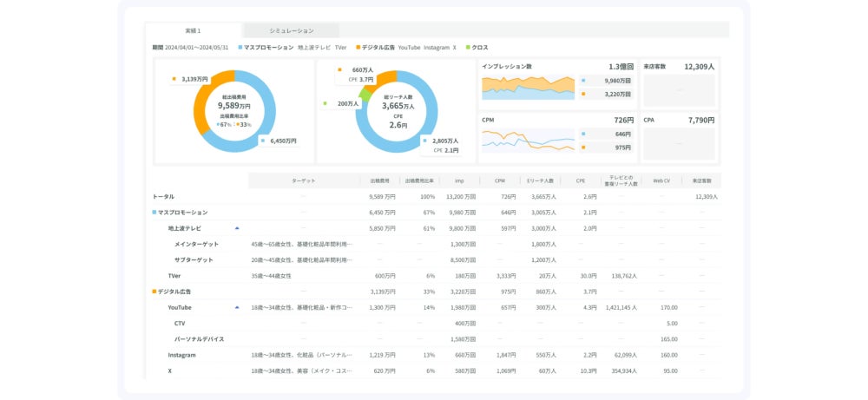Image resolution: width=868 pixels, height=400 pixels.
Task: Sort by the 出稿費用 column header
Action: [x=379, y=180]
